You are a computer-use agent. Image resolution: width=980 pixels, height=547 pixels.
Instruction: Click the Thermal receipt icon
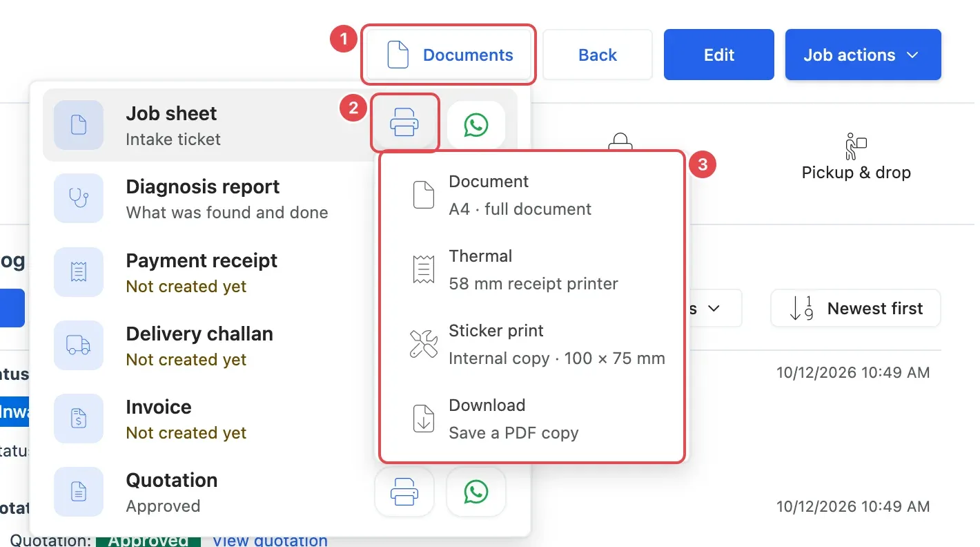coord(424,269)
